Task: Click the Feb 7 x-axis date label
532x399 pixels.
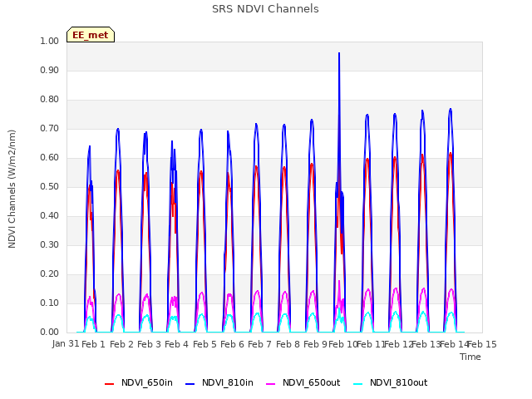Action: pos(260,344)
